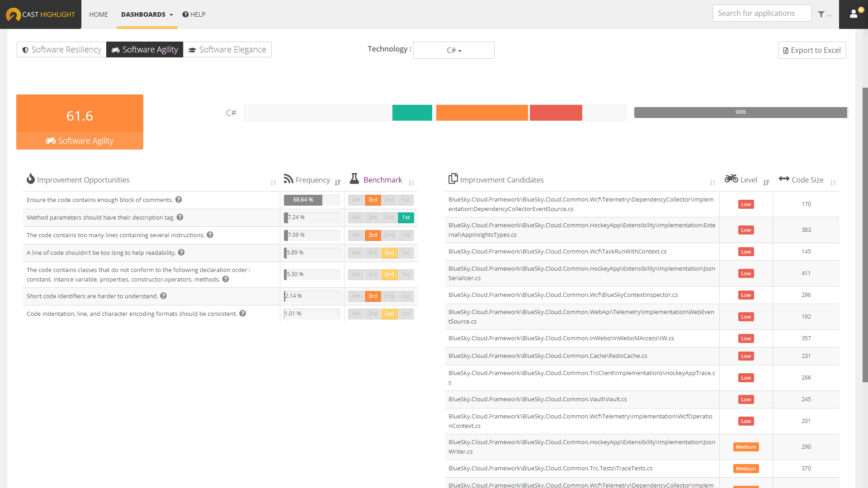
Task: Click the red segment of C# bar
Action: point(556,113)
